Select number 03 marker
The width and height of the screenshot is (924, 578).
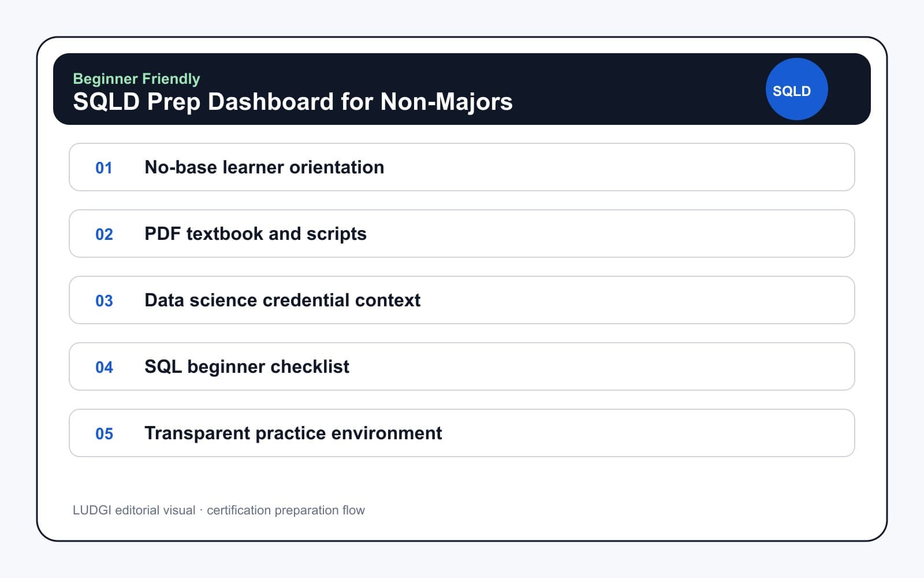pos(104,301)
